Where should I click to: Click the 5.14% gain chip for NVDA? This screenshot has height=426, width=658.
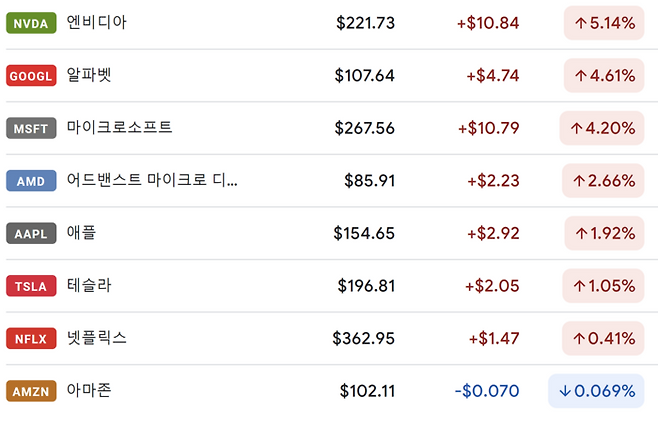[x=604, y=22]
